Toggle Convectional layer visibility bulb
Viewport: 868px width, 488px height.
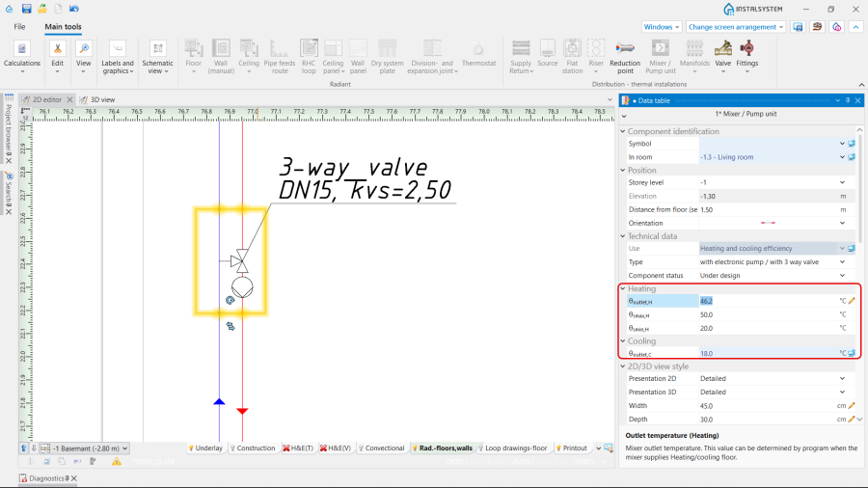[x=361, y=448]
